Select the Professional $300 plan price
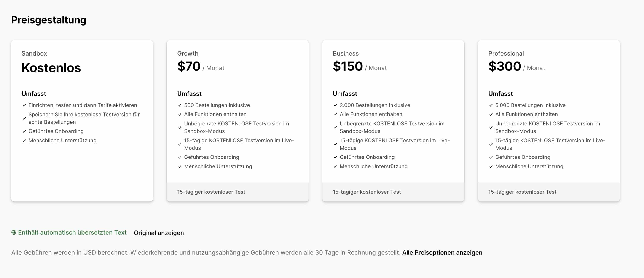Image resolution: width=644 pixels, height=278 pixels. [x=504, y=67]
